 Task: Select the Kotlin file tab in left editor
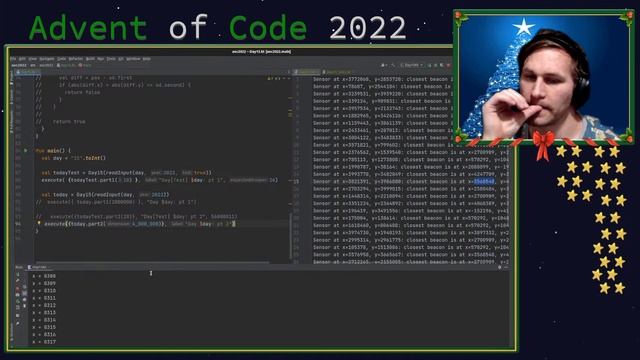pyautogui.click(x=27, y=72)
